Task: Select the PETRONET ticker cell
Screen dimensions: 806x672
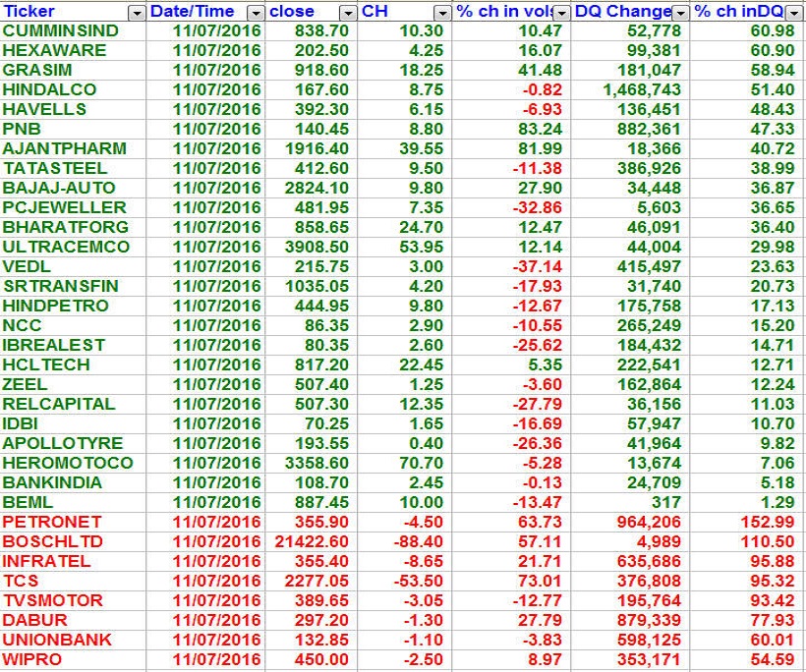Action: point(51,522)
